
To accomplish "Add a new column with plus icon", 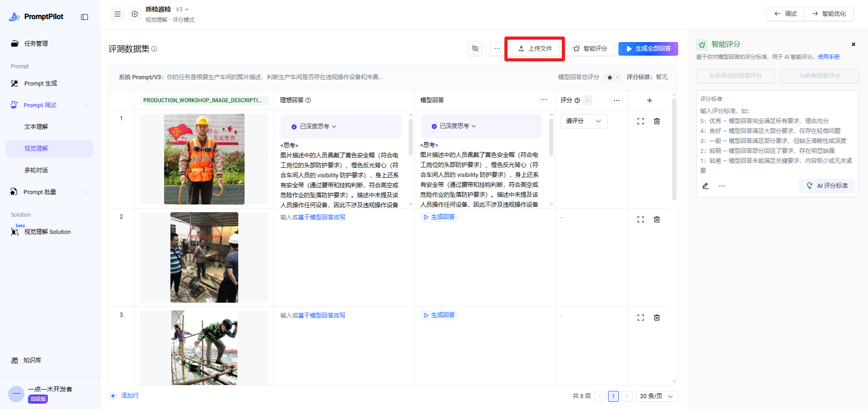I will click(x=649, y=100).
